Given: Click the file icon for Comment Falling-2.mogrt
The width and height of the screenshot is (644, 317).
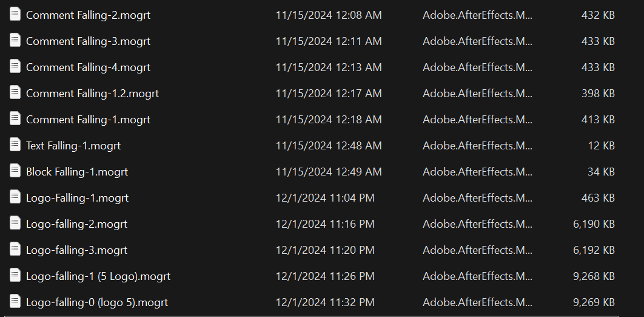Looking at the screenshot, I should (x=15, y=15).
